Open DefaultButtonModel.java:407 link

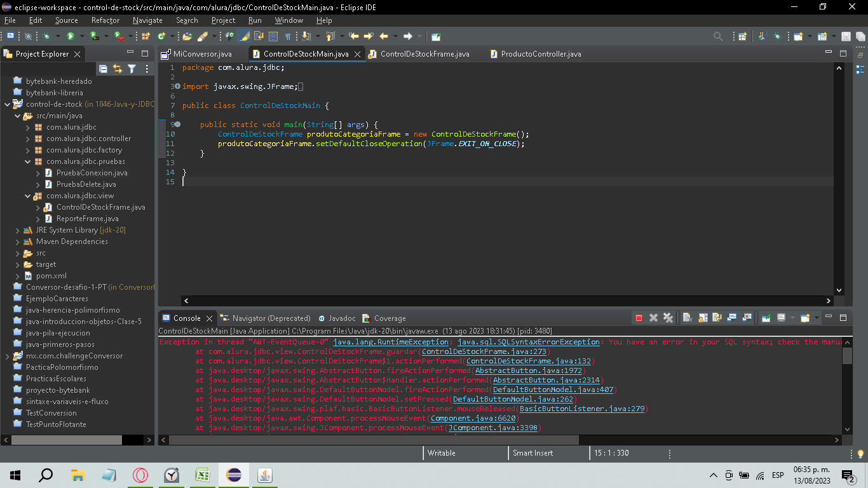(553, 390)
